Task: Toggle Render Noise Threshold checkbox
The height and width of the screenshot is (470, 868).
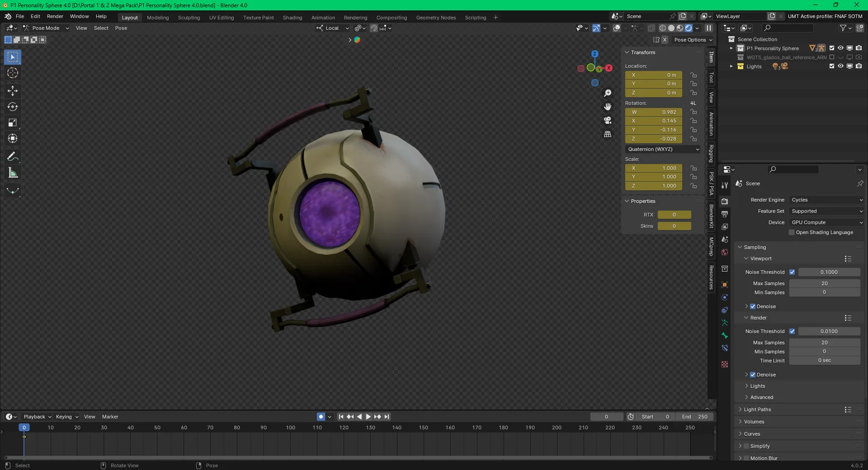Action: tap(792, 331)
